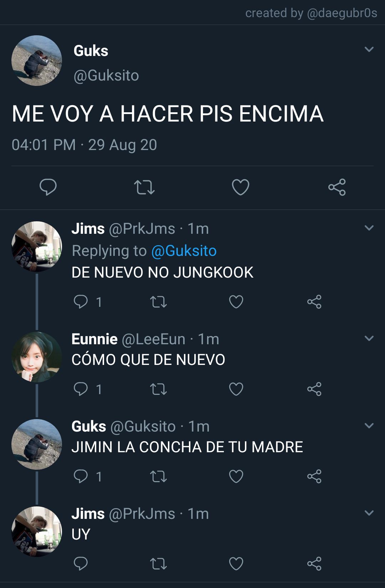Open the @Guksito mention link
The height and width of the screenshot is (588, 385).
184,251
